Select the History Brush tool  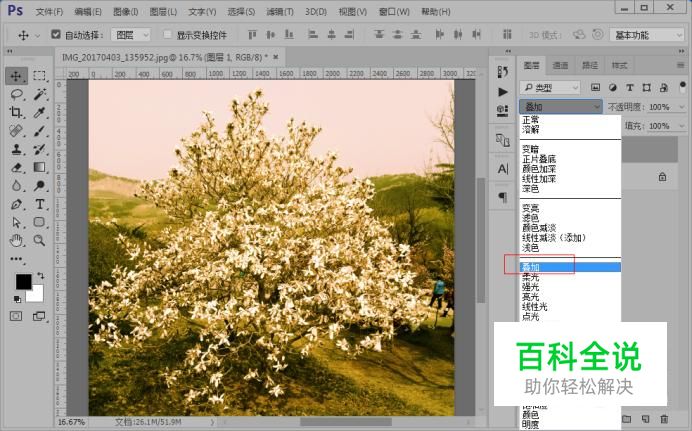[x=39, y=149]
